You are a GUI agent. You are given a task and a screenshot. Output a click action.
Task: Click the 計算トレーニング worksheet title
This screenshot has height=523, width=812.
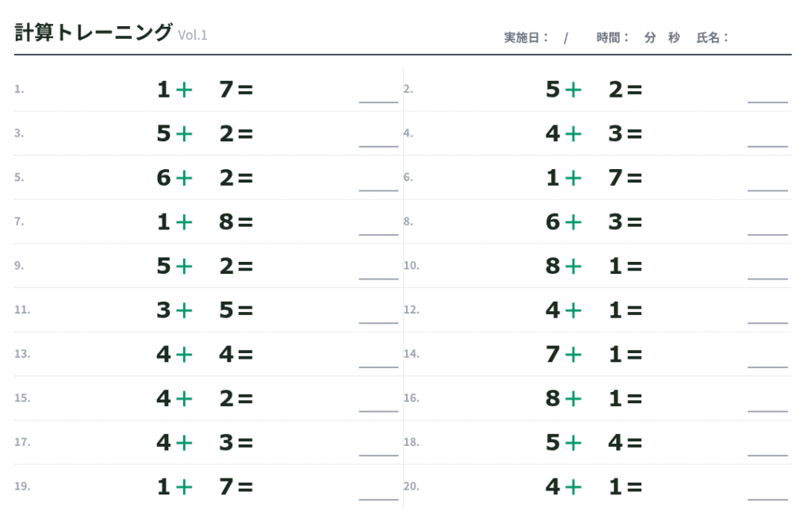[93, 33]
